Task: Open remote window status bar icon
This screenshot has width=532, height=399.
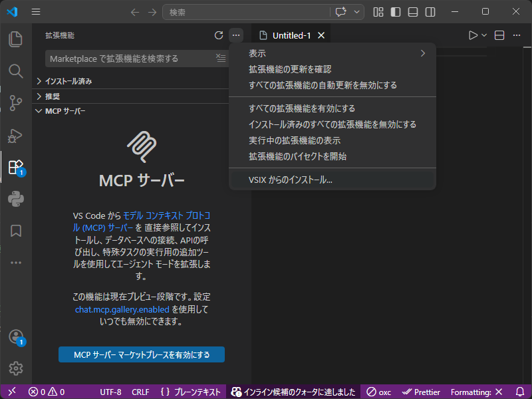Action: pos(12,392)
